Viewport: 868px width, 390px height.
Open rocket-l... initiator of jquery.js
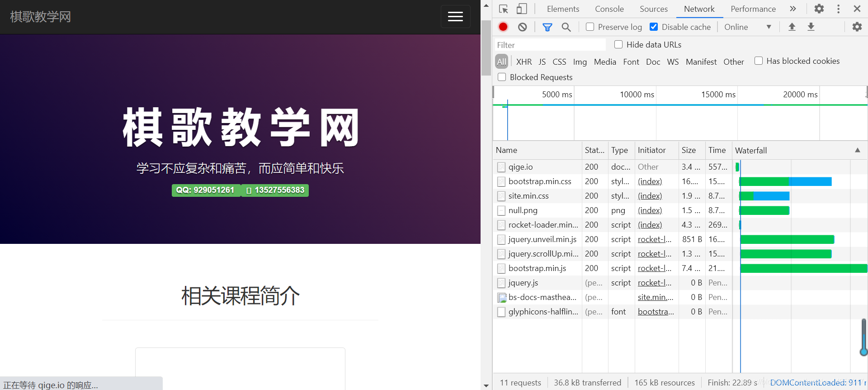pos(655,283)
